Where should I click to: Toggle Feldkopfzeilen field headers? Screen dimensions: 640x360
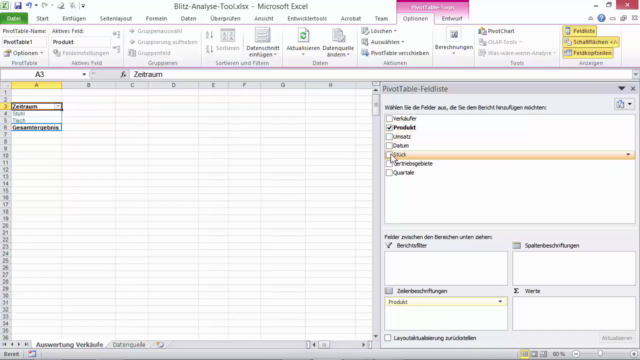click(x=588, y=53)
